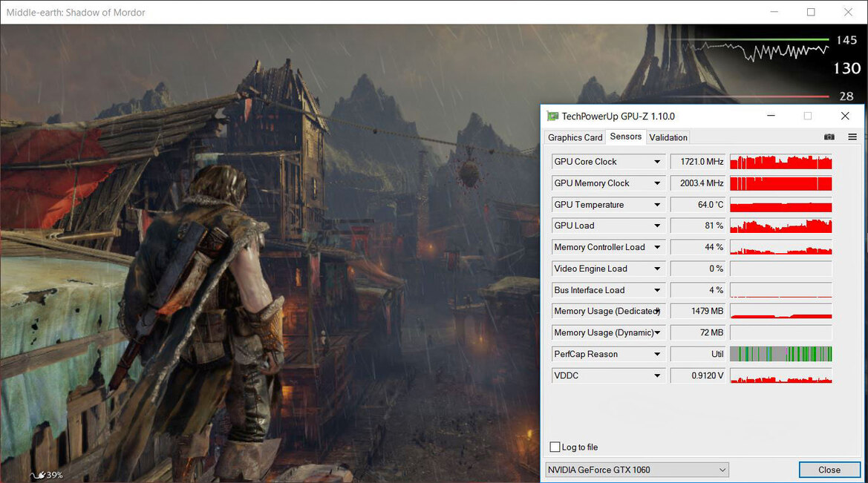Image resolution: width=868 pixels, height=483 pixels.
Task: Click the Middle-earth: Shadow of Mordor window title
Action: coord(76,12)
